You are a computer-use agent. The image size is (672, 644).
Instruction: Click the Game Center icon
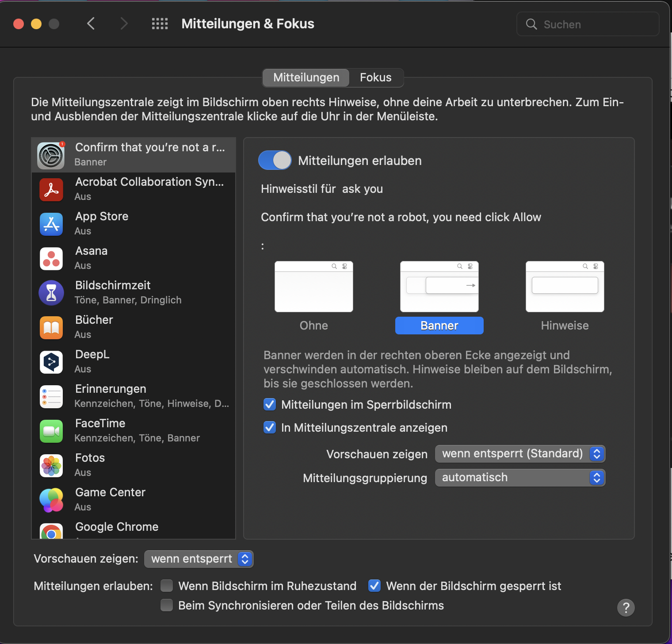coord(51,500)
